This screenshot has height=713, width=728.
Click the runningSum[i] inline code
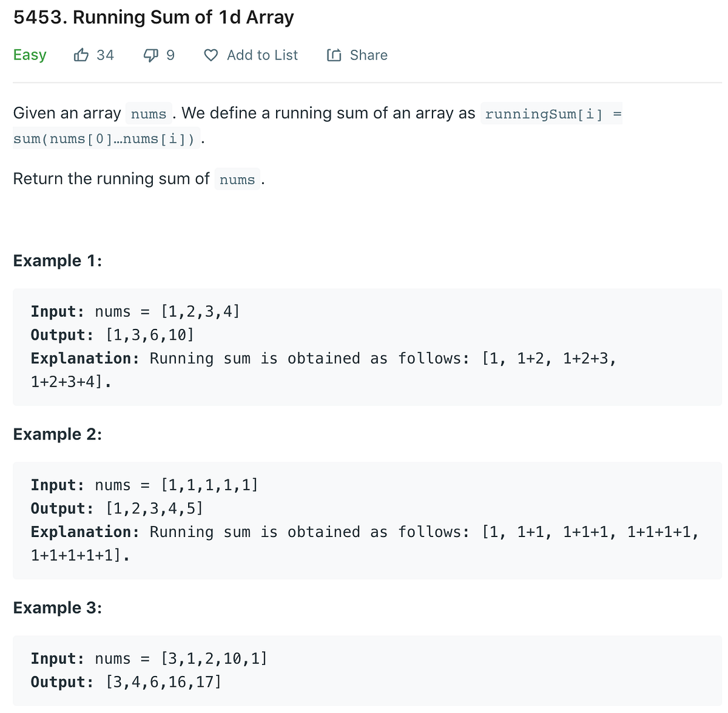[x=544, y=114]
